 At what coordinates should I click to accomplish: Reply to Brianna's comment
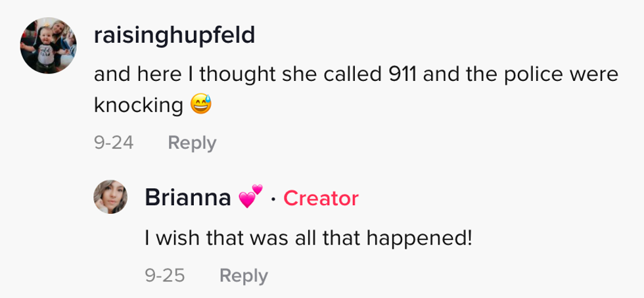click(243, 276)
